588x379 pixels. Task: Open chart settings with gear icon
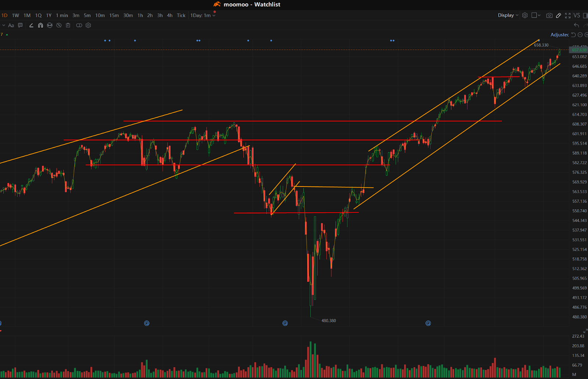point(525,15)
